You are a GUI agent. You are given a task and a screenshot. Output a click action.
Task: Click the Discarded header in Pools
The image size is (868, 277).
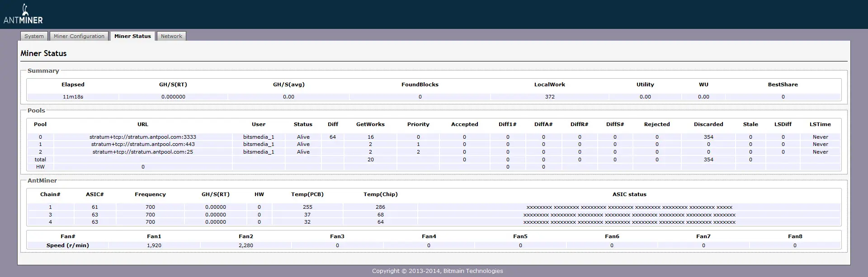708,124
